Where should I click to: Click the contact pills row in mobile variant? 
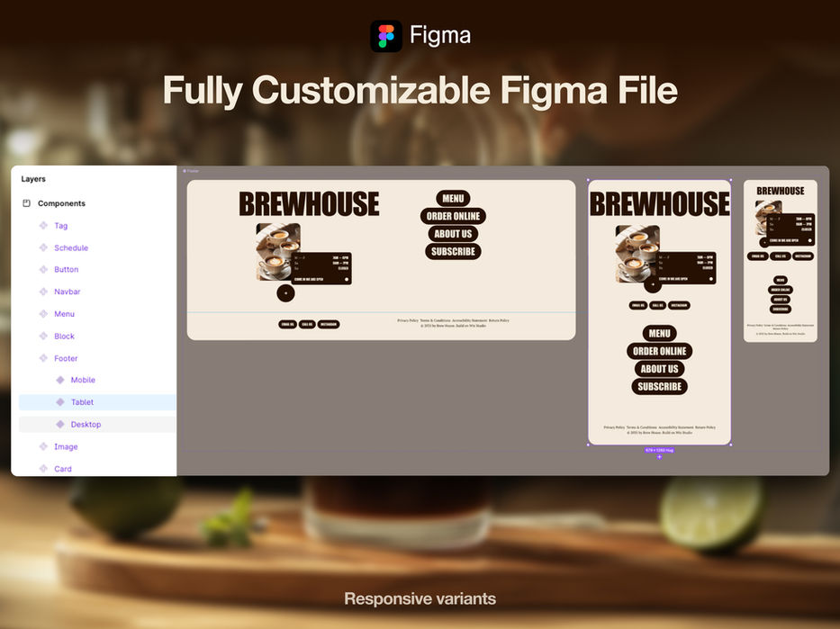pyautogui.click(x=781, y=256)
